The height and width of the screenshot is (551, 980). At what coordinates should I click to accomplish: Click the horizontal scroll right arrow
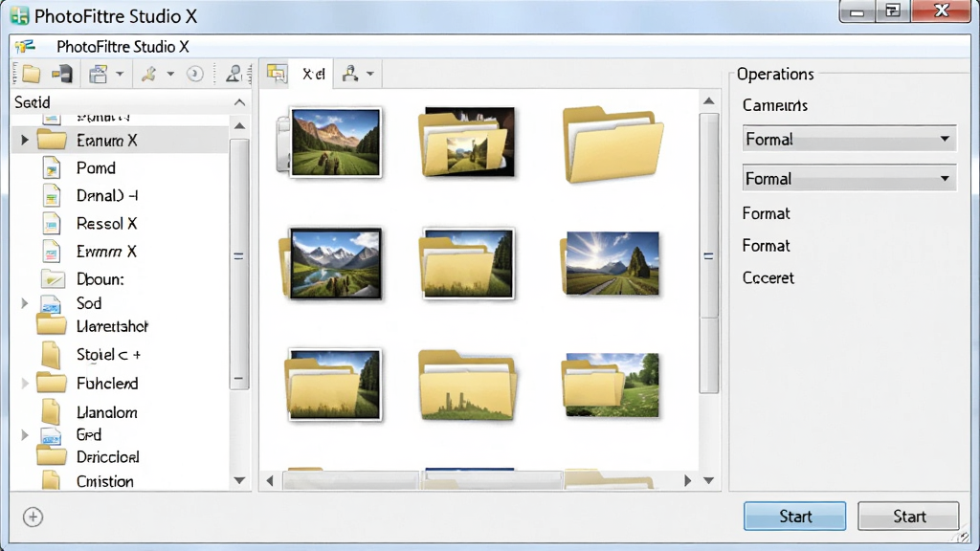687,480
